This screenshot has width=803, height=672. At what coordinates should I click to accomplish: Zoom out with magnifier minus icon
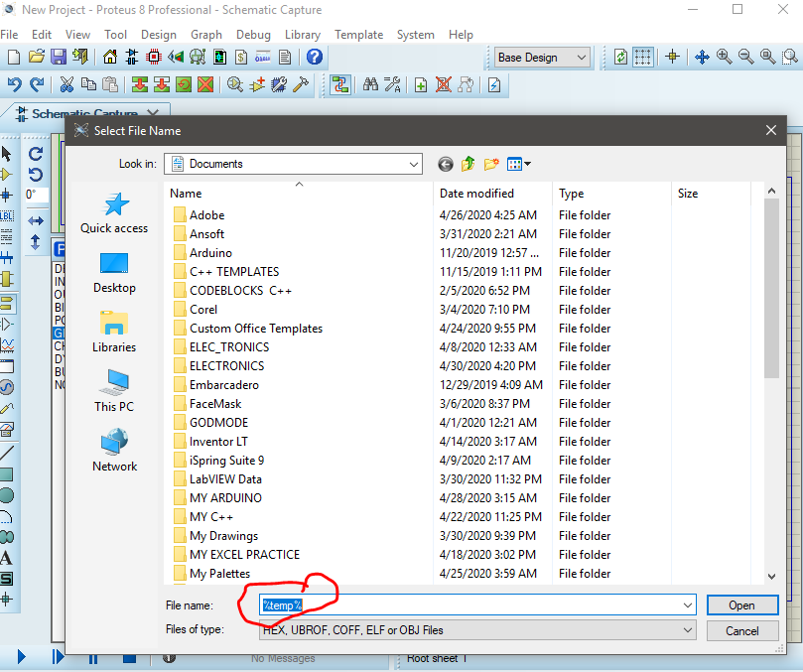click(745, 57)
